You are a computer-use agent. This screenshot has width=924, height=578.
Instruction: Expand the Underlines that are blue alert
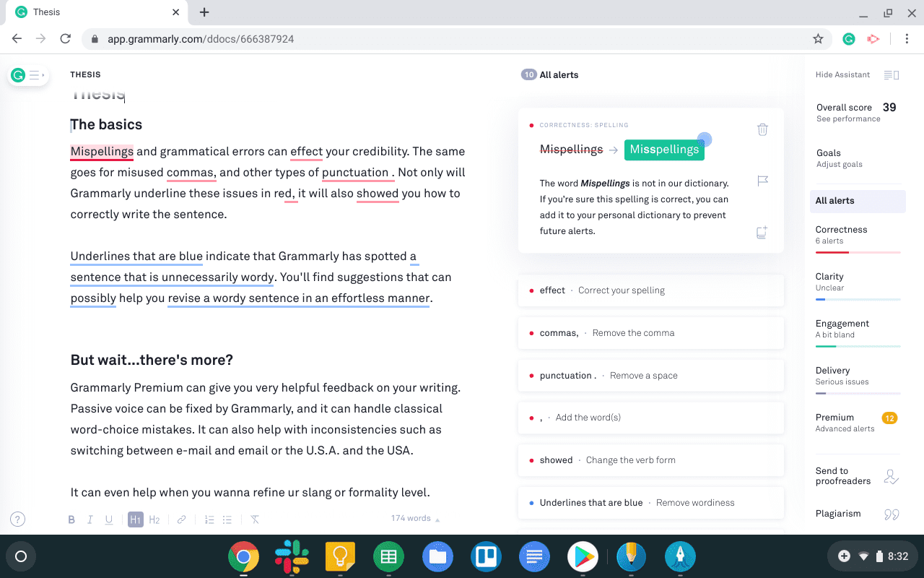click(650, 503)
